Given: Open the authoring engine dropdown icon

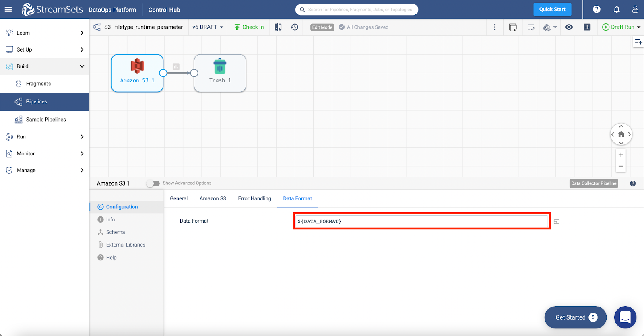Looking at the screenshot, I should (x=550, y=27).
